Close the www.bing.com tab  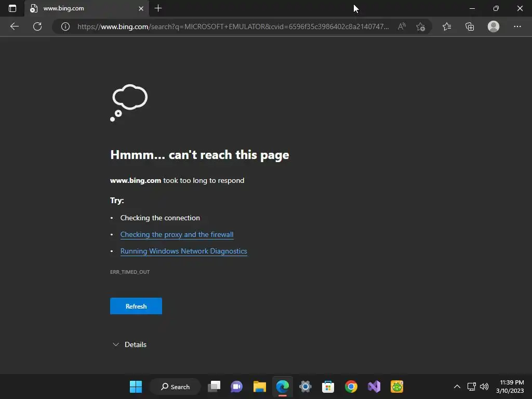tap(141, 8)
